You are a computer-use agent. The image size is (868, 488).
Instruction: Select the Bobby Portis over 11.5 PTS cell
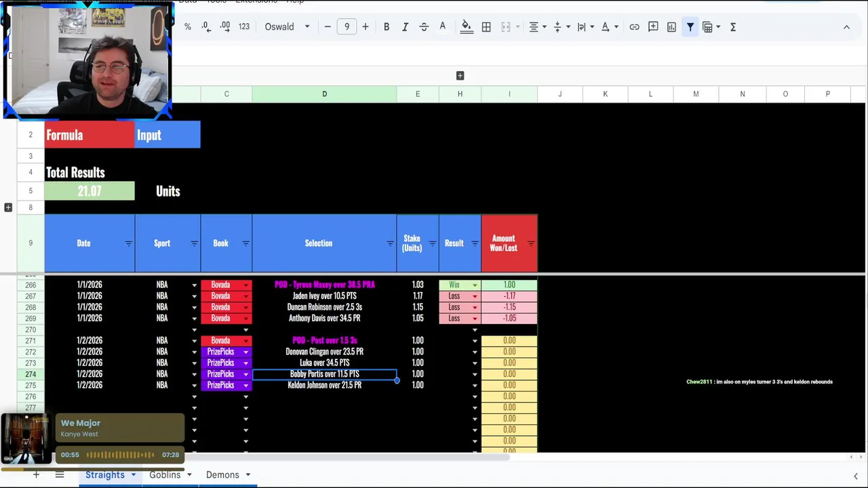[324, 374]
